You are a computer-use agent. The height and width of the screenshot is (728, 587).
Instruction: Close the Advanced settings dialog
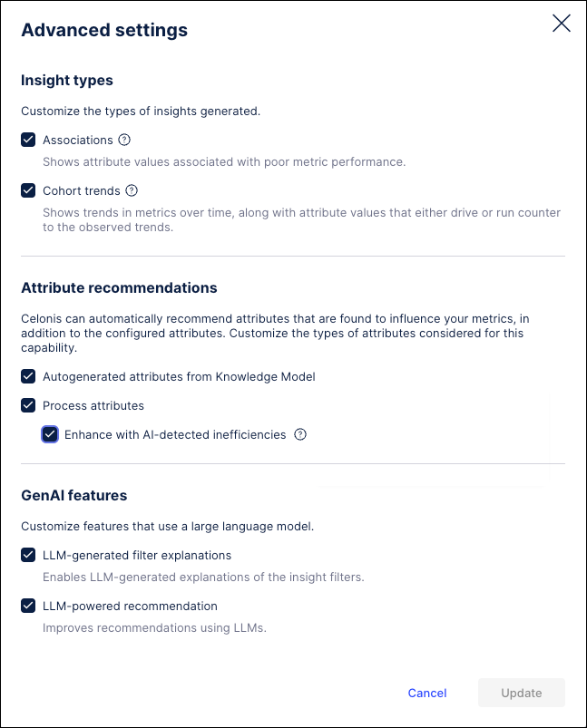(x=561, y=24)
